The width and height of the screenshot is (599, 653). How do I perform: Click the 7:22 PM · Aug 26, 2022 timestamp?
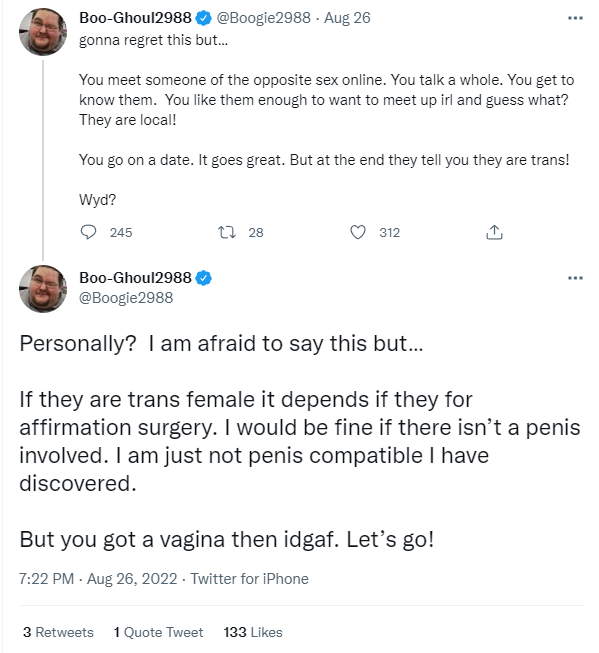tap(98, 579)
